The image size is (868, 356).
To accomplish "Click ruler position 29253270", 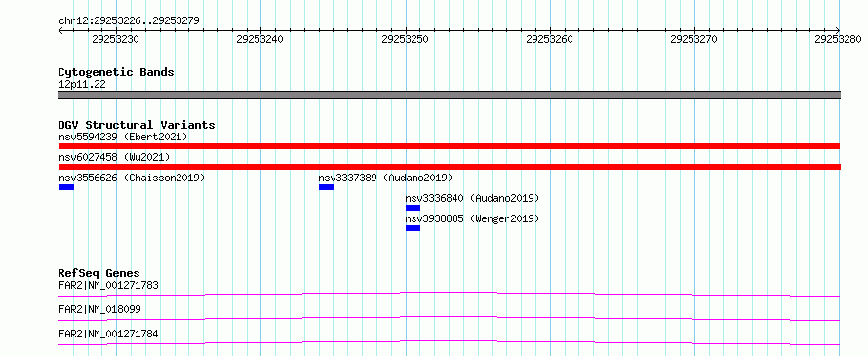I will pos(694,39).
